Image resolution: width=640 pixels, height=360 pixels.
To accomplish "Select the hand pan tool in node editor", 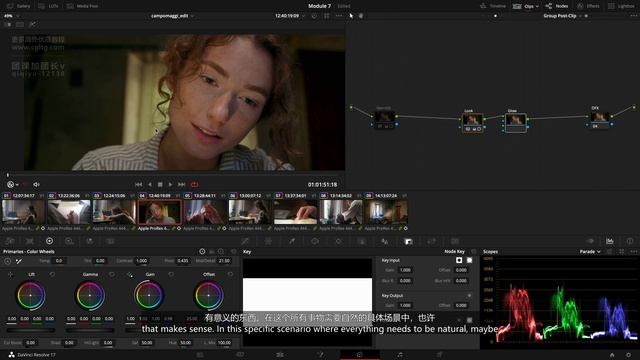I will pos(361,16).
